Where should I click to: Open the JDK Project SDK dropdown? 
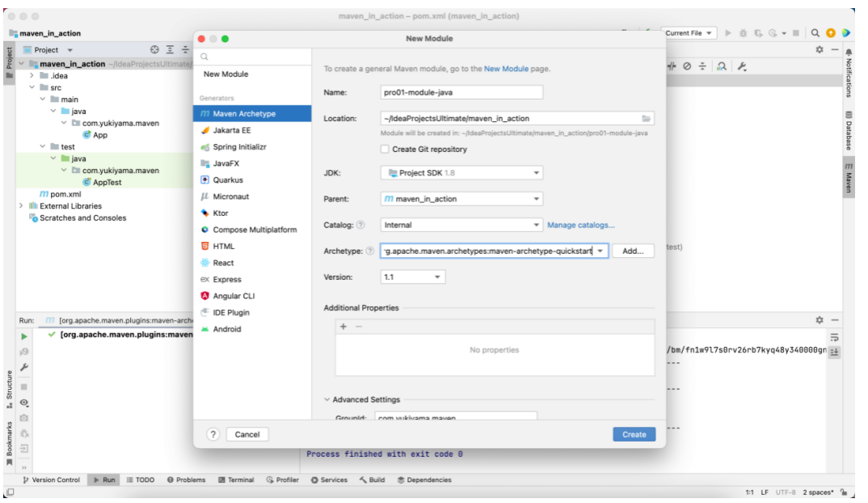461,173
